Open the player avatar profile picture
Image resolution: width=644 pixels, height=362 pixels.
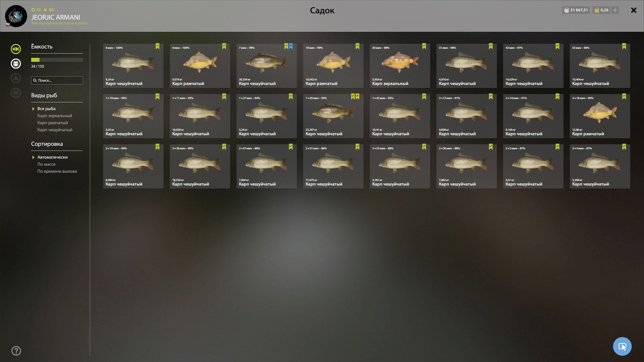(16, 16)
